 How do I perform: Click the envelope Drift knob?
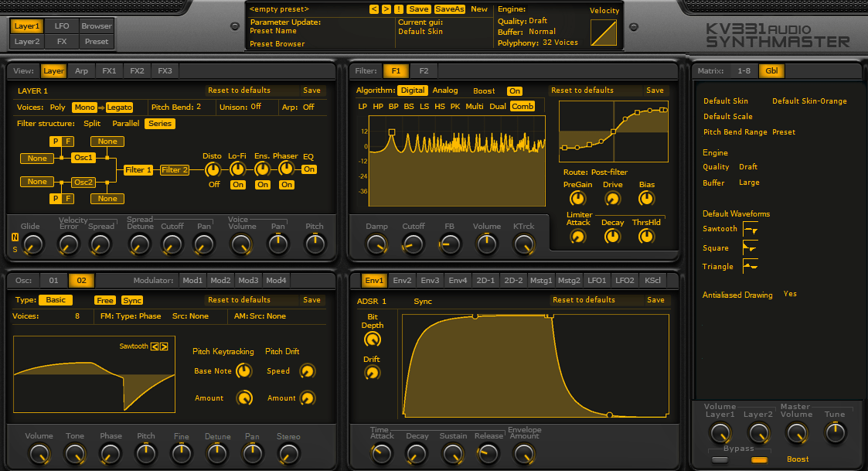click(372, 373)
